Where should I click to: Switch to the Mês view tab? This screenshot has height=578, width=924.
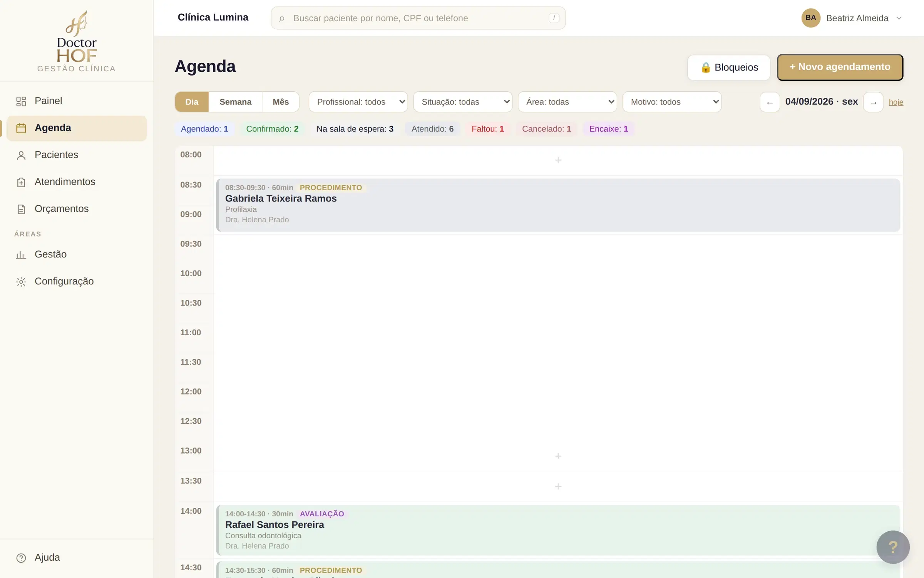281,102
